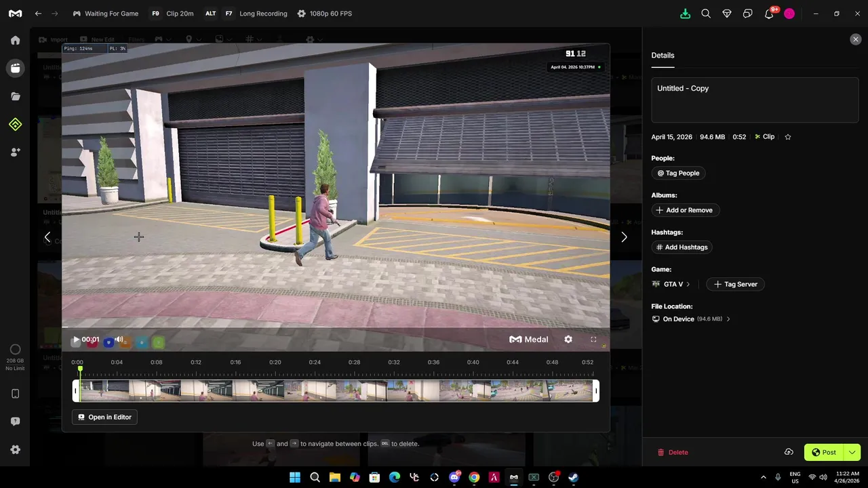The width and height of the screenshot is (868, 488).
Task: Open the help chat sidebar icon
Action: coord(15,422)
